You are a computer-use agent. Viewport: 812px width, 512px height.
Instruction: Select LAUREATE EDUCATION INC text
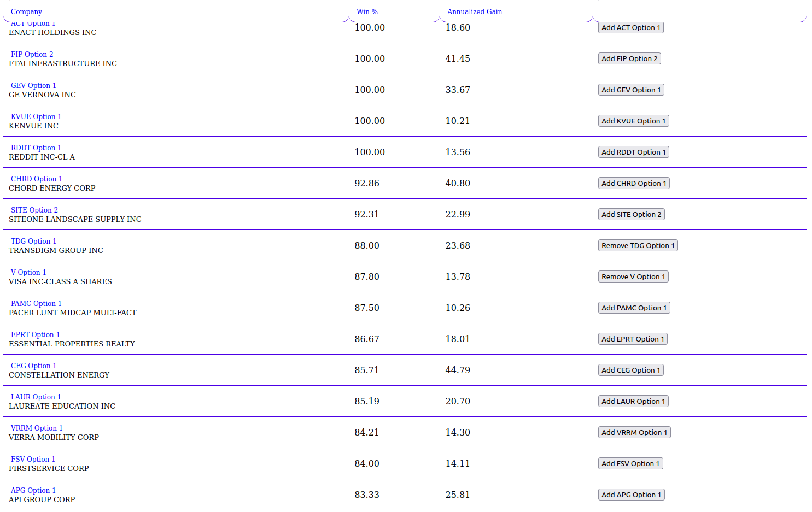pyautogui.click(x=62, y=406)
